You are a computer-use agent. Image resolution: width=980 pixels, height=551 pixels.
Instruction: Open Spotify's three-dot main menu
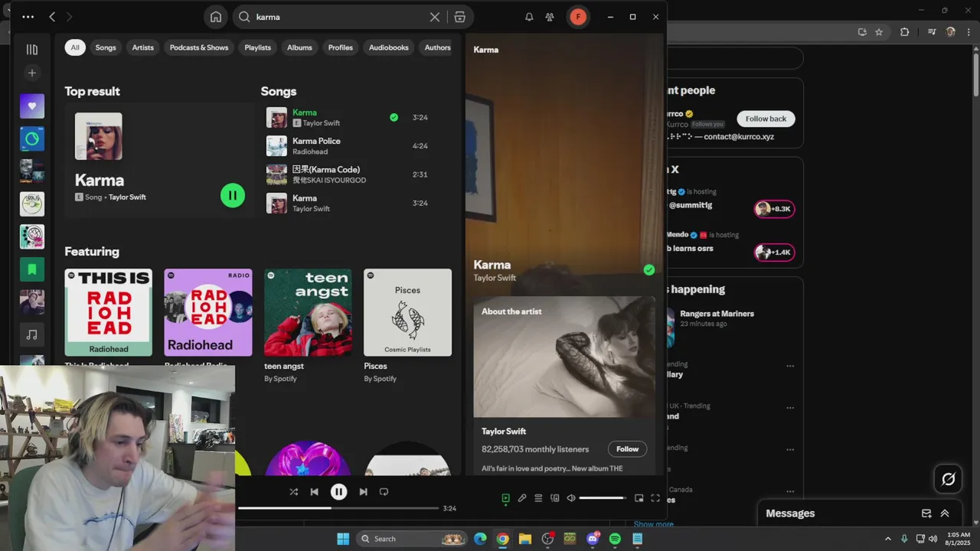[28, 17]
